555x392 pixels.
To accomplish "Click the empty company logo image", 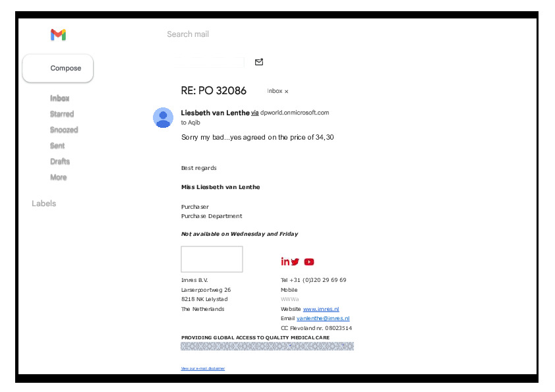I will 212,259.
